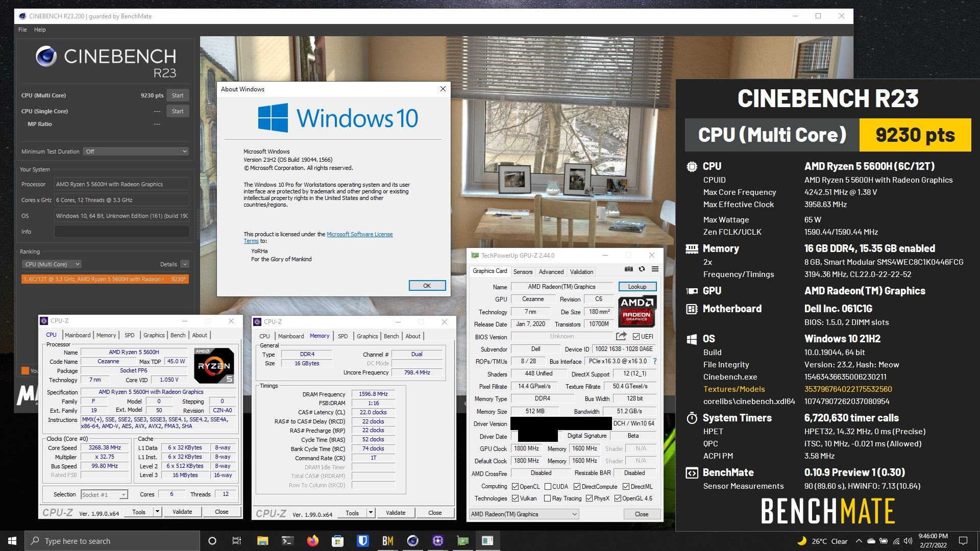This screenshot has width=980, height=551.
Task: Toggle the DirectML checkbox
Action: [x=626, y=487]
